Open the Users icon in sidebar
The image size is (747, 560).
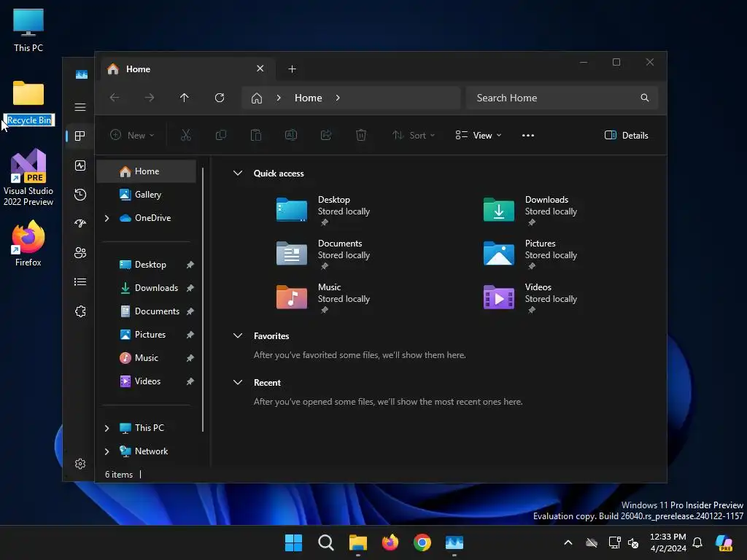(x=80, y=253)
